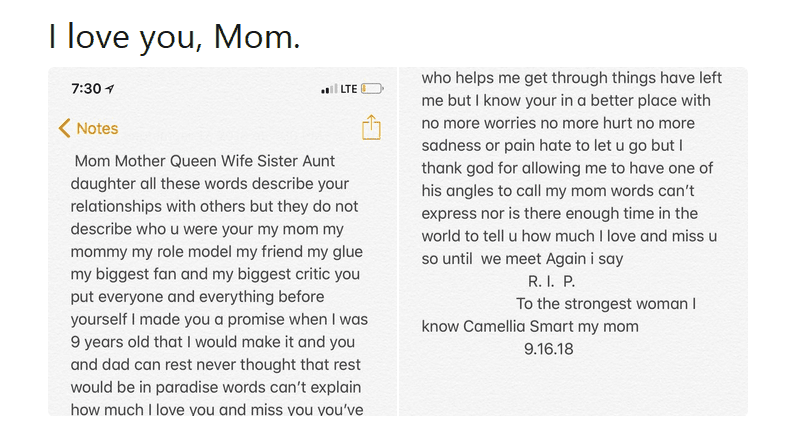Click the back chevron beside Notes
The width and height of the screenshot is (788, 442).
64,128
